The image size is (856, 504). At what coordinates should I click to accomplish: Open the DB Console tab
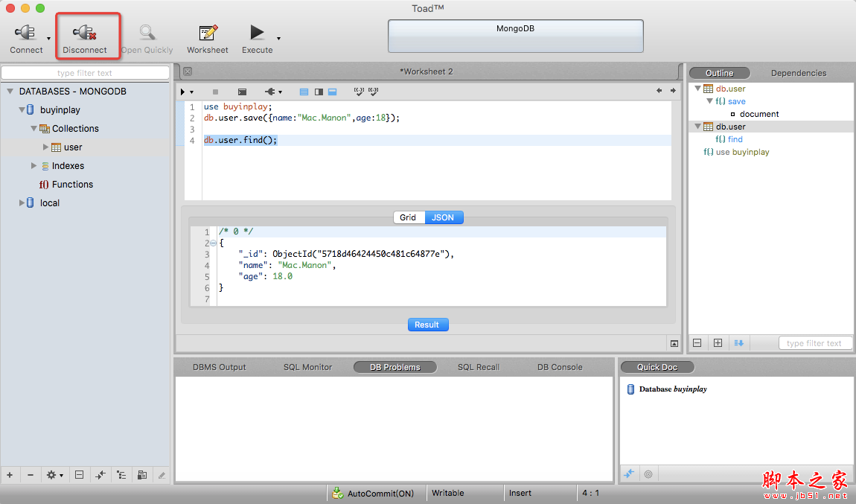[560, 367]
